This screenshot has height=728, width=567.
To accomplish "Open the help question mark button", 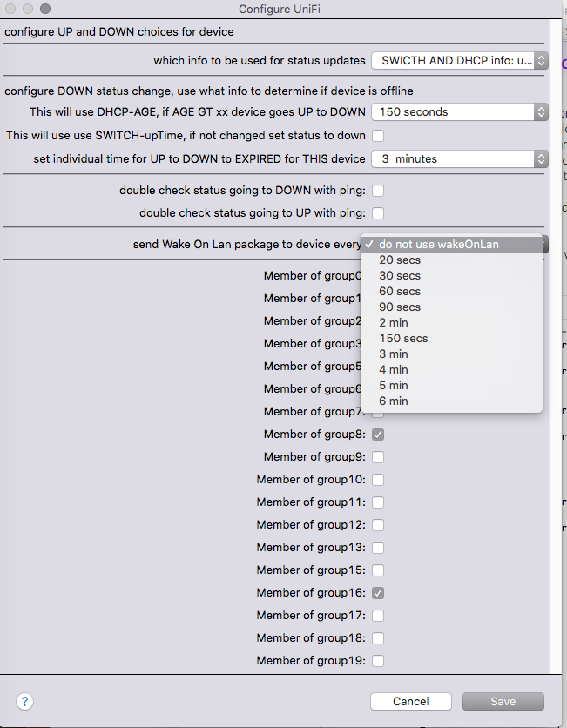I will pyautogui.click(x=24, y=701).
